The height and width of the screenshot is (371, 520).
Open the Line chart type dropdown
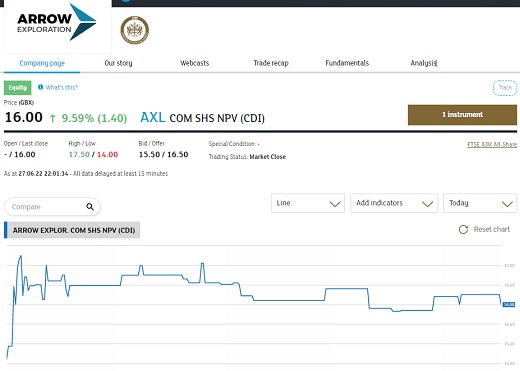point(308,203)
